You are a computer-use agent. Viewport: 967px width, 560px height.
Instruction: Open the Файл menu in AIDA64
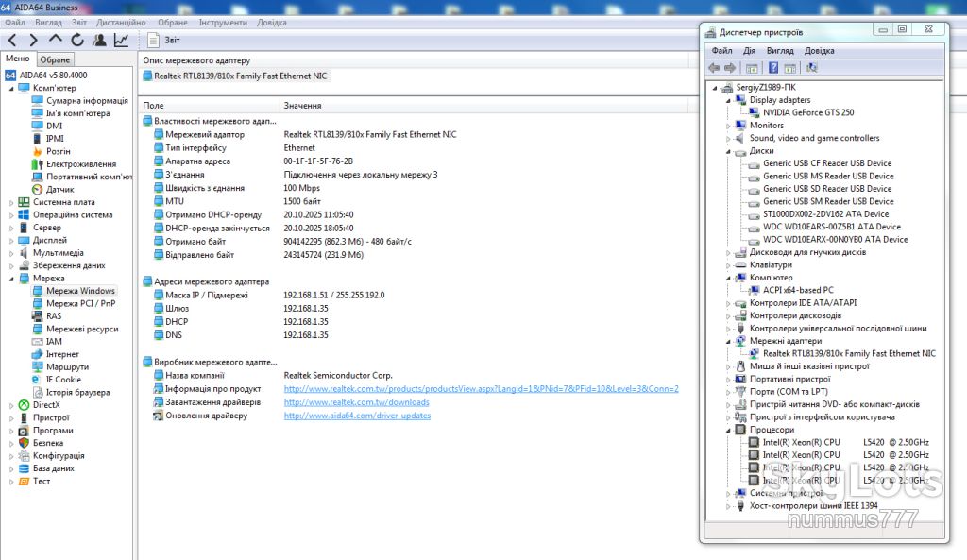pos(15,23)
